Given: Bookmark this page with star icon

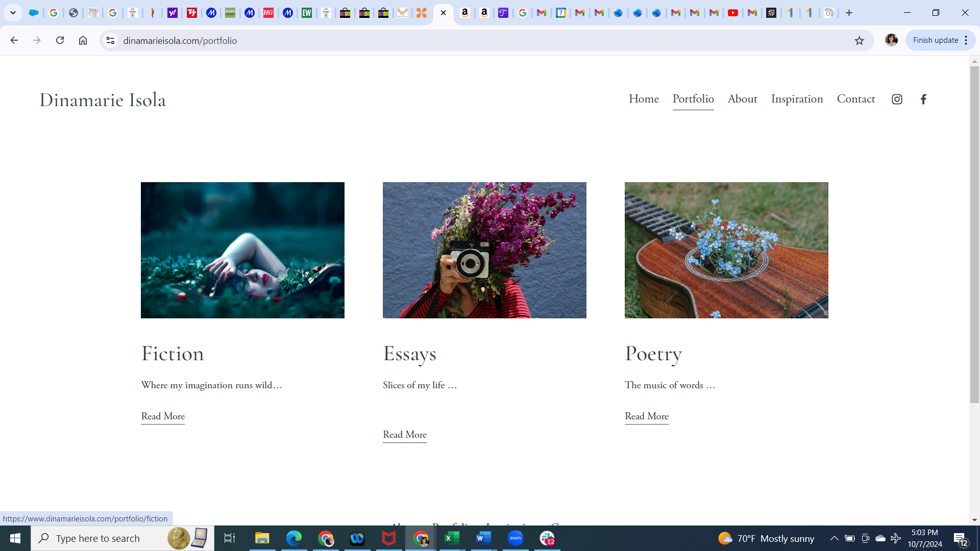Looking at the screenshot, I should click(x=860, y=41).
